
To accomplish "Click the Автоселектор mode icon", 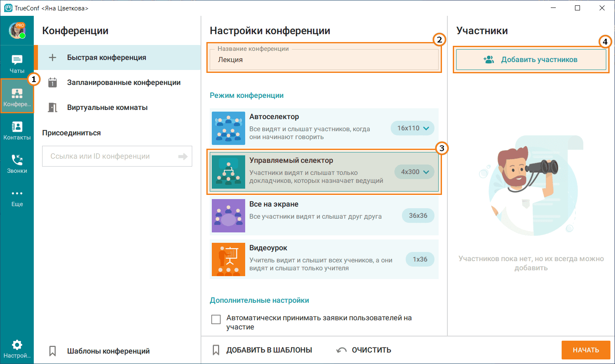I will pos(228,128).
